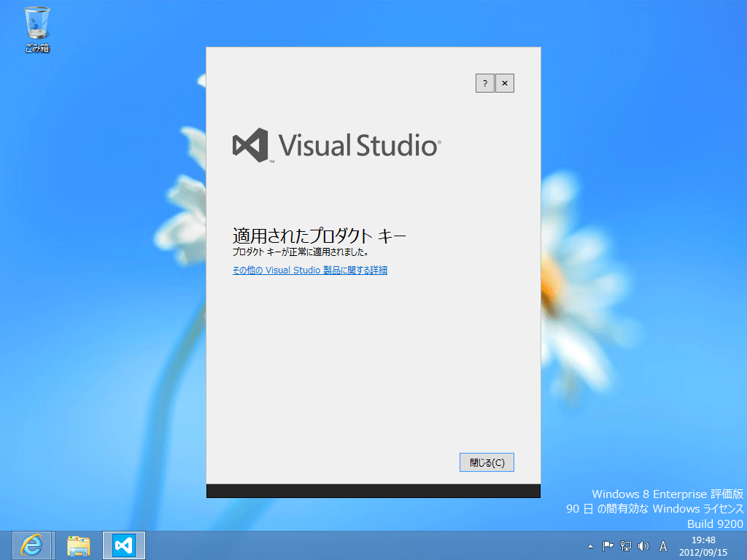Open その他の Visual Studio 製品に関する詳細 link

tap(309, 270)
